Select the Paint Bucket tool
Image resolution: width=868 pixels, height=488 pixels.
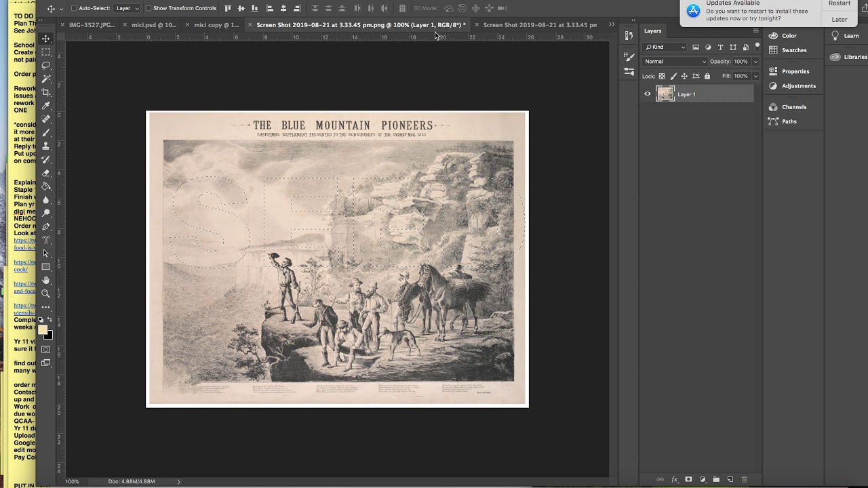(x=46, y=186)
